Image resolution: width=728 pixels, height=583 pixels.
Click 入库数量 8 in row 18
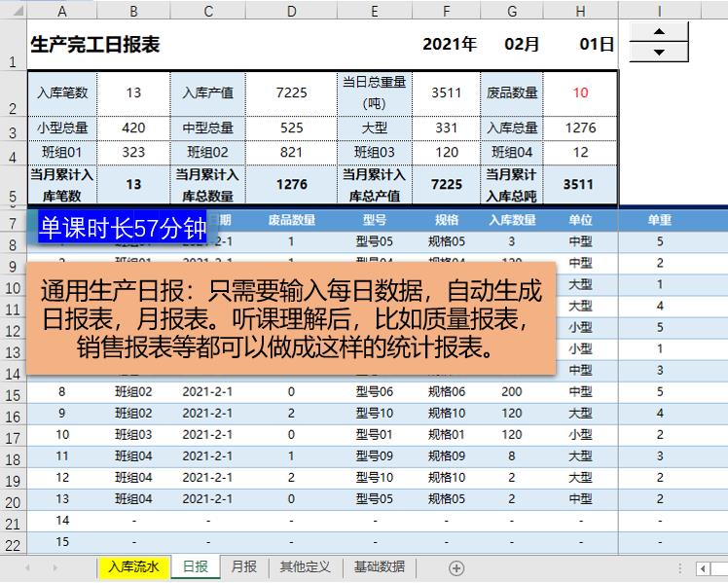512,456
